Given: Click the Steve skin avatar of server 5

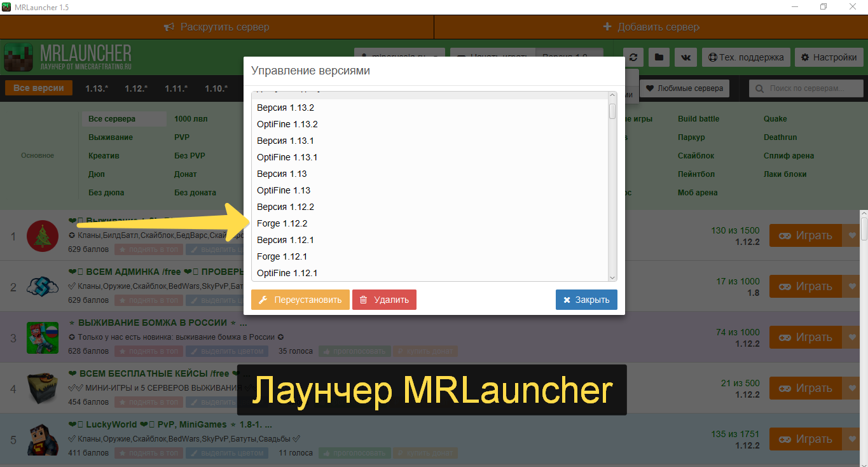Looking at the screenshot, I should tap(43, 440).
